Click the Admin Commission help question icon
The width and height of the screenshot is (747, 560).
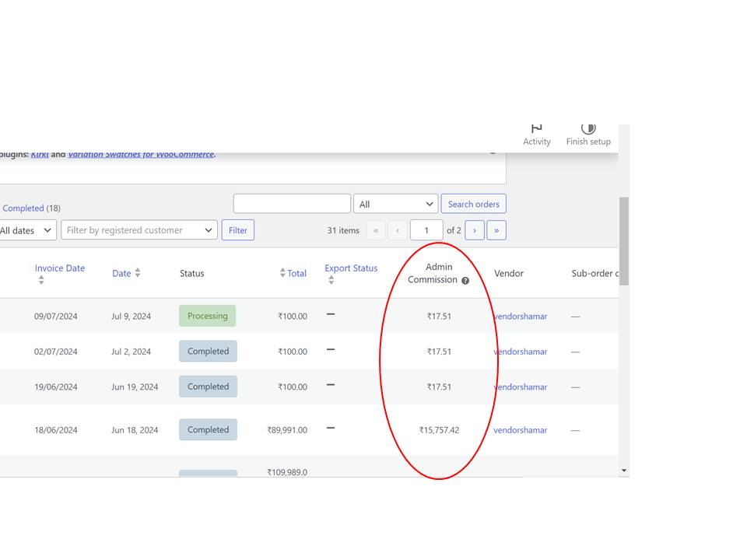click(465, 281)
